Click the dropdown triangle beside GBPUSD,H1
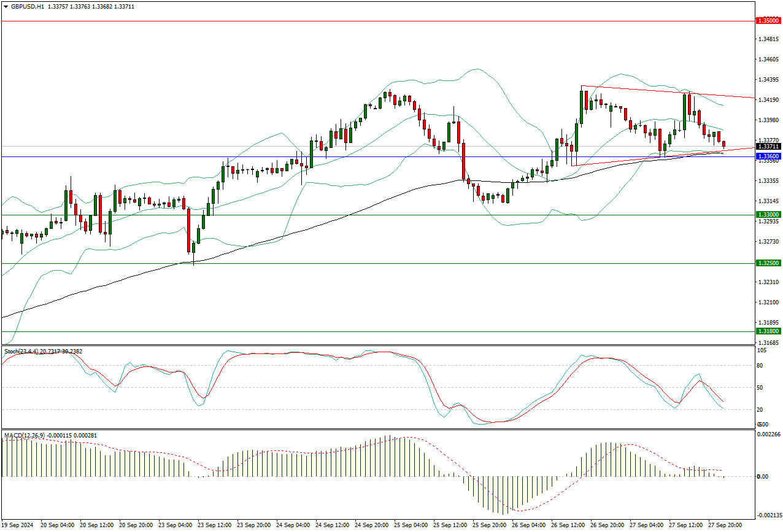Viewport: 783px width, 532px height. (x=6, y=6)
